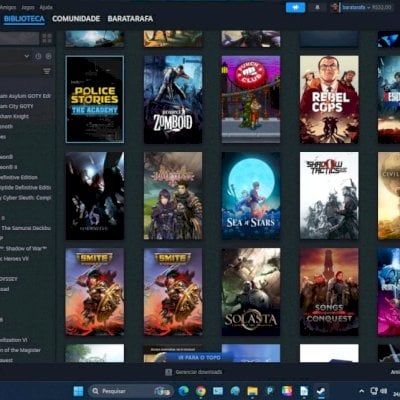This screenshot has width=400, height=400.
Task: Select the Definitive Edition sidebar entry
Action: pos(19,177)
